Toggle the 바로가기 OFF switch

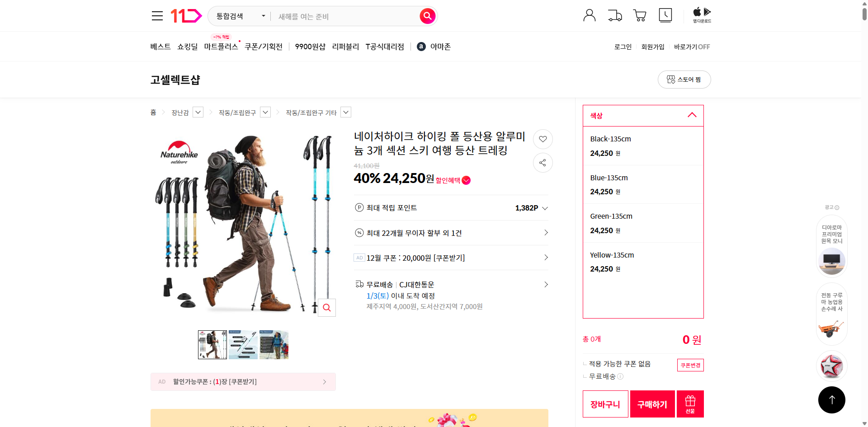(x=691, y=47)
